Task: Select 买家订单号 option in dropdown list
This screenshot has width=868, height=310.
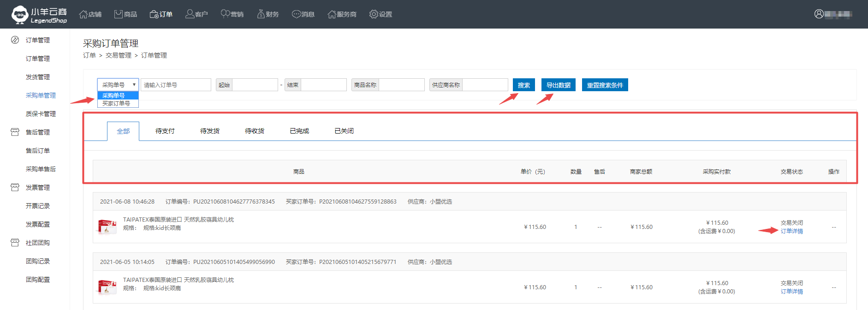Action: pyautogui.click(x=116, y=104)
